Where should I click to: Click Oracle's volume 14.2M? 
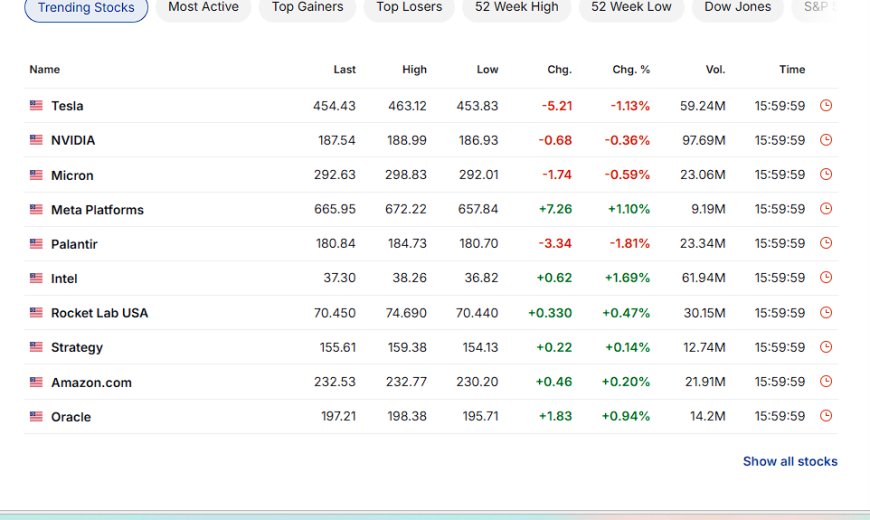pos(707,416)
